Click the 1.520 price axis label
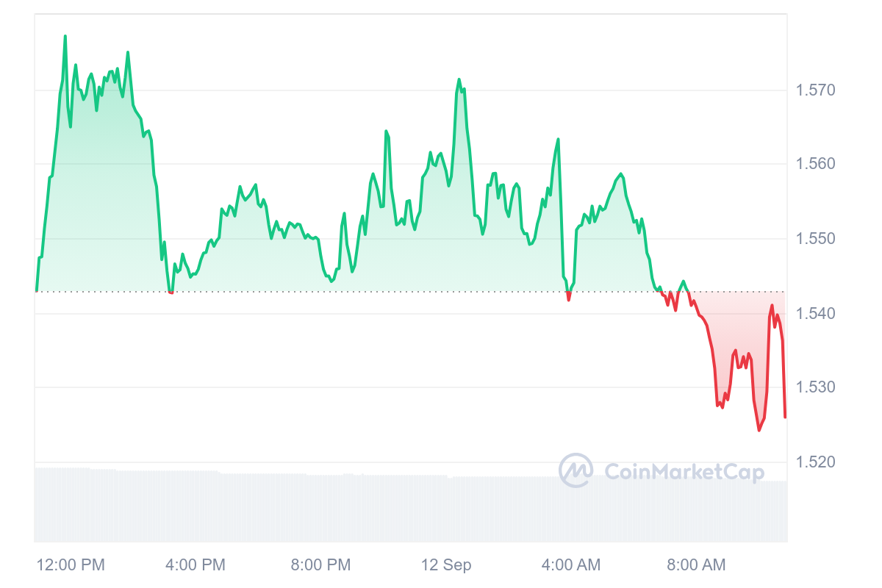The height and width of the screenshot is (588, 882). point(816,462)
